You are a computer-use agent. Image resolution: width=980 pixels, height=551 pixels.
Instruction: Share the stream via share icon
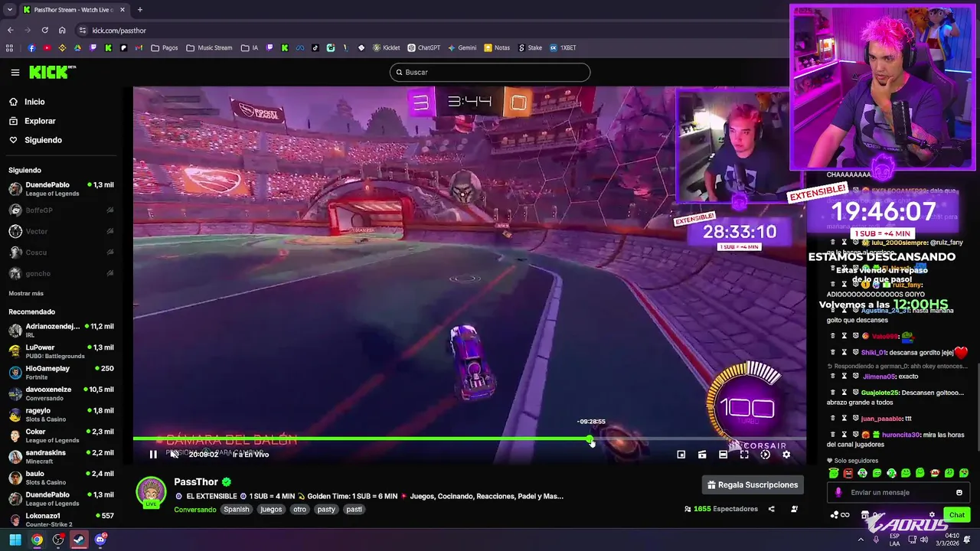pos(771,509)
